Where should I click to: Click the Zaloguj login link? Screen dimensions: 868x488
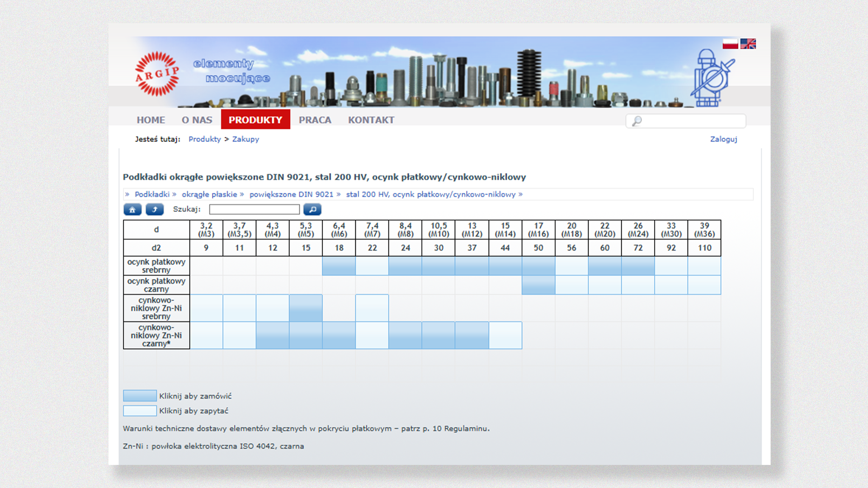[723, 139]
